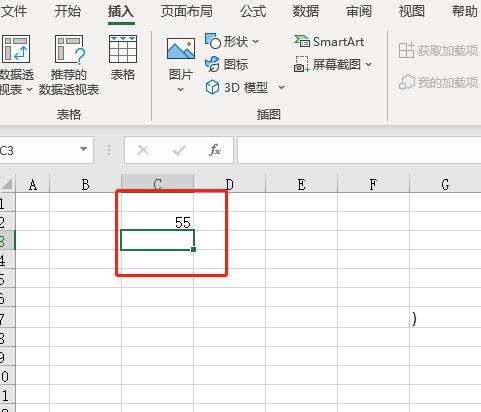Screen dimensions: 481x412
Task: Click inside the formula bar input
Action: coord(359,150)
